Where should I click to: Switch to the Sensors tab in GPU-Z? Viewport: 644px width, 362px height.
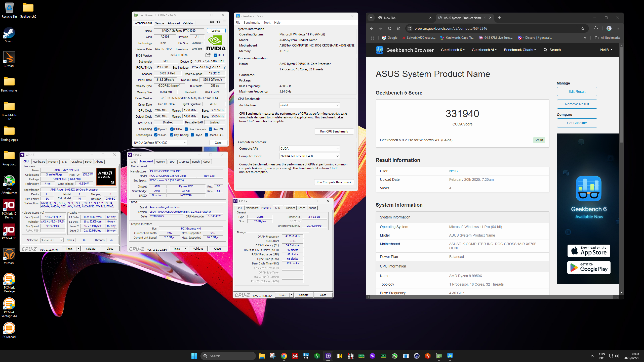pyautogui.click(x=159, y=23)
